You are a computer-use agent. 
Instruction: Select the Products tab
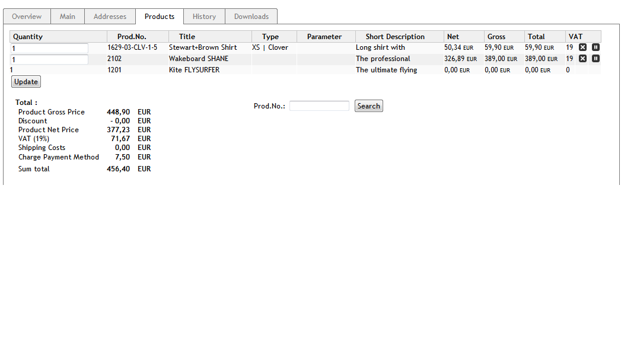[160, 17]
